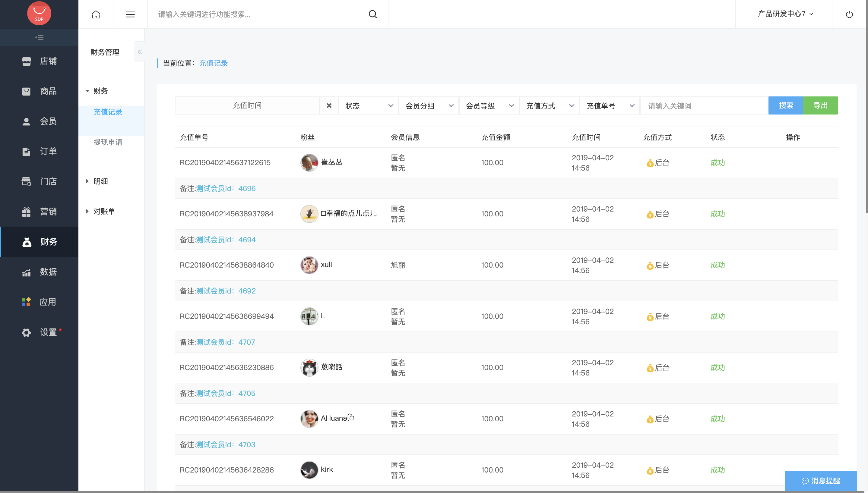Click the 充值时间 date range field
Viewport: 868px width, 493px height.
[247, 106]
